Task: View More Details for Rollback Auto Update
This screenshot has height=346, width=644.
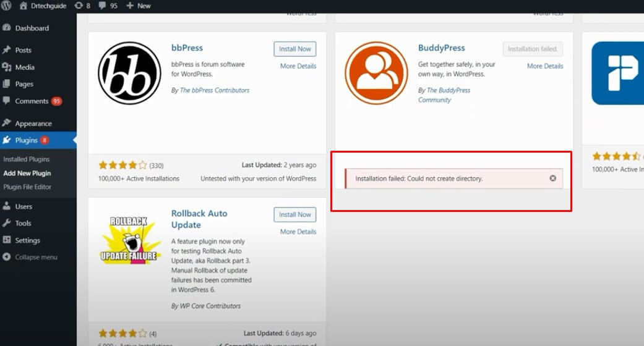Action: click(298, 232)
